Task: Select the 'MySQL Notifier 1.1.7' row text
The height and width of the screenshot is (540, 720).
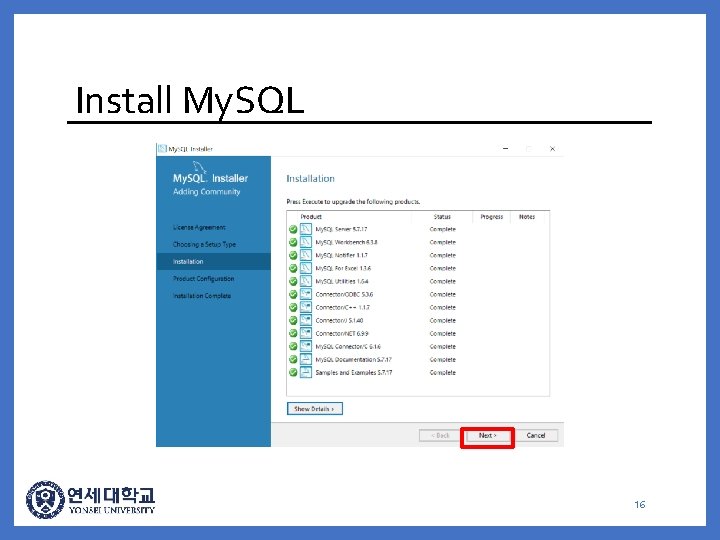Action: [x=341, y=255]
